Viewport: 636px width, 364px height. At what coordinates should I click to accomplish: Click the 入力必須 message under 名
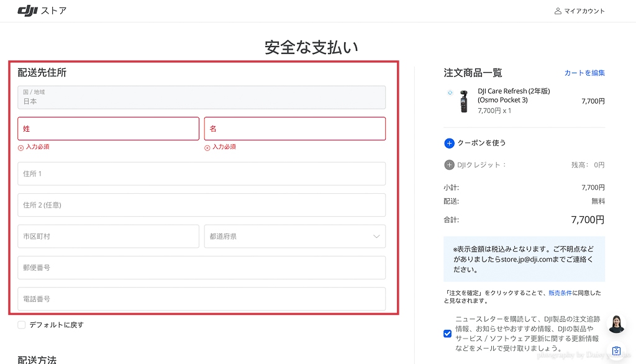tap(224, 147)
